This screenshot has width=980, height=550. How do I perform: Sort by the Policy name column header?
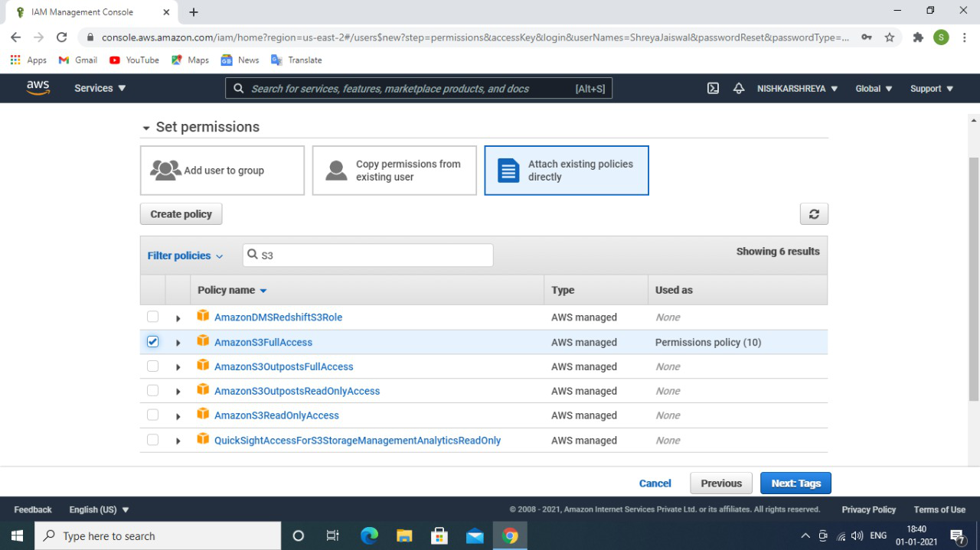pyautogui.click(x=232, y=290)
